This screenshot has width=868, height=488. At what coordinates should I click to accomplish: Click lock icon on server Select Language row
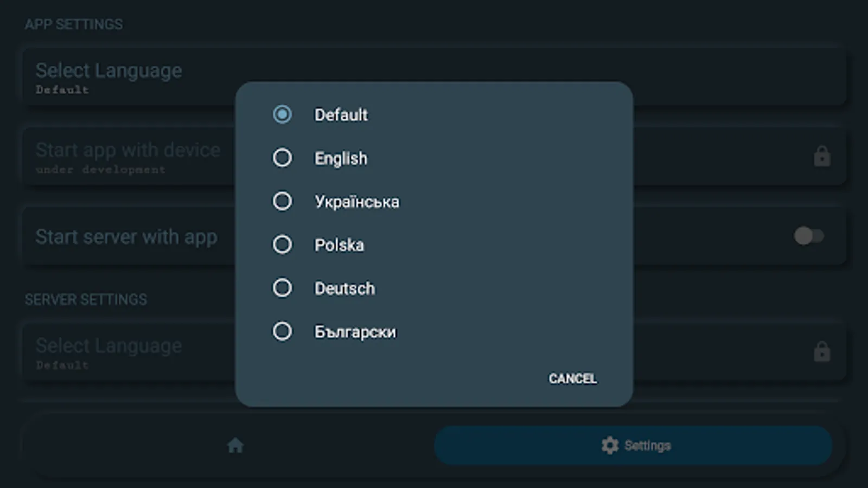click(821, 352)
